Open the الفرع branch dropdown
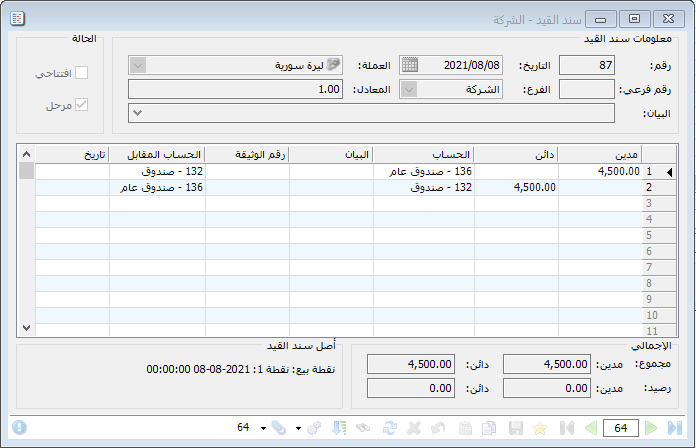 pos(409,89)
